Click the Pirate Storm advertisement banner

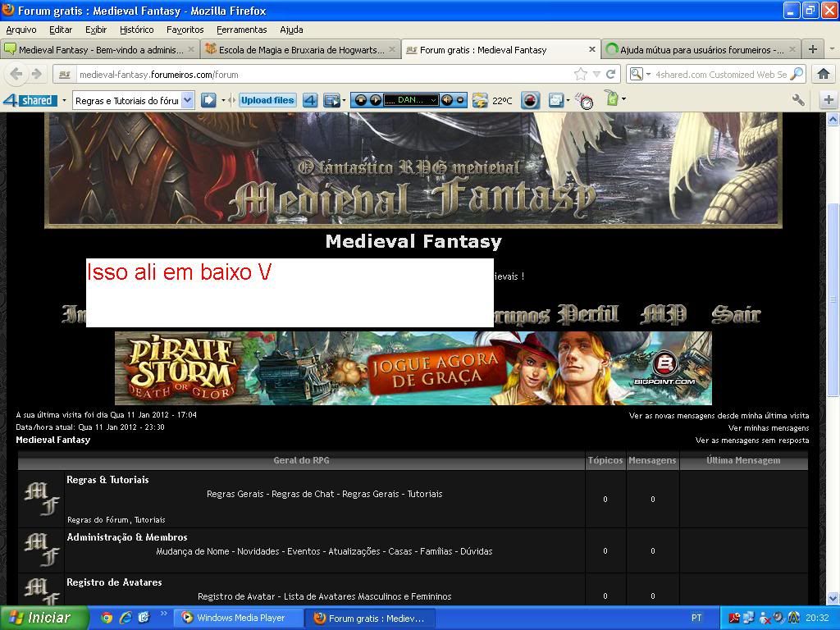coord(413,368)
